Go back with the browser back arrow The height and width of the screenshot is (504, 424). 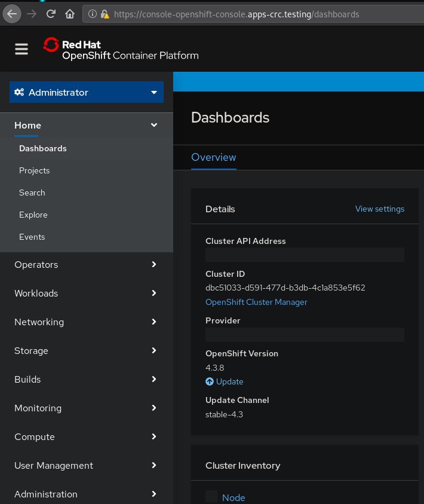12,14
